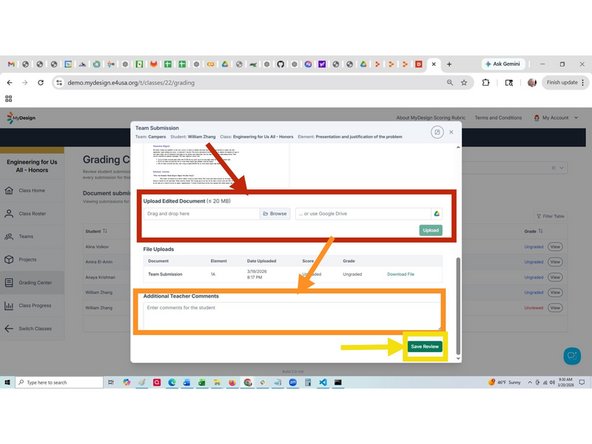Switch to the Gmail tab
Screen dimensions: 592x444
pyautogui.click(x=11, y=64)
